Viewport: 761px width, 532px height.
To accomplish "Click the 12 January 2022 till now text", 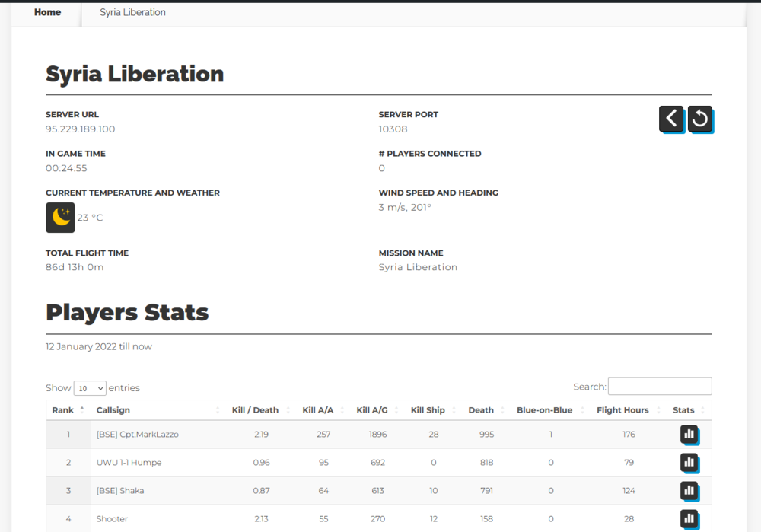I will (98, 346).
